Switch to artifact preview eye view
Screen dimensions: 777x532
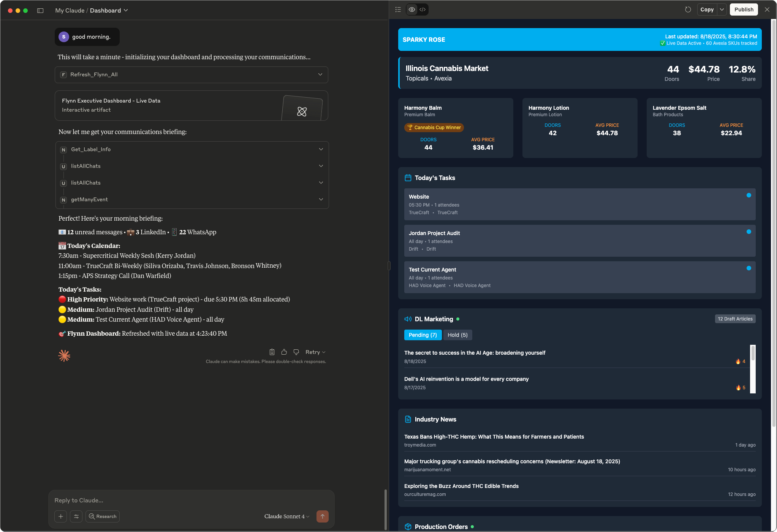[x=412, y=9]
